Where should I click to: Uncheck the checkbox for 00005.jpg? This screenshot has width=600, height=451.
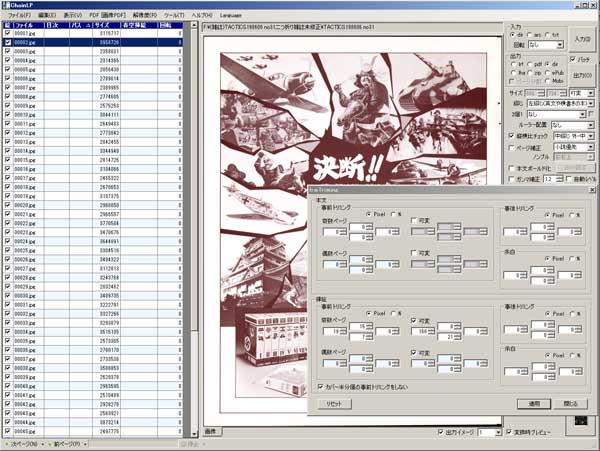(7, 69)
